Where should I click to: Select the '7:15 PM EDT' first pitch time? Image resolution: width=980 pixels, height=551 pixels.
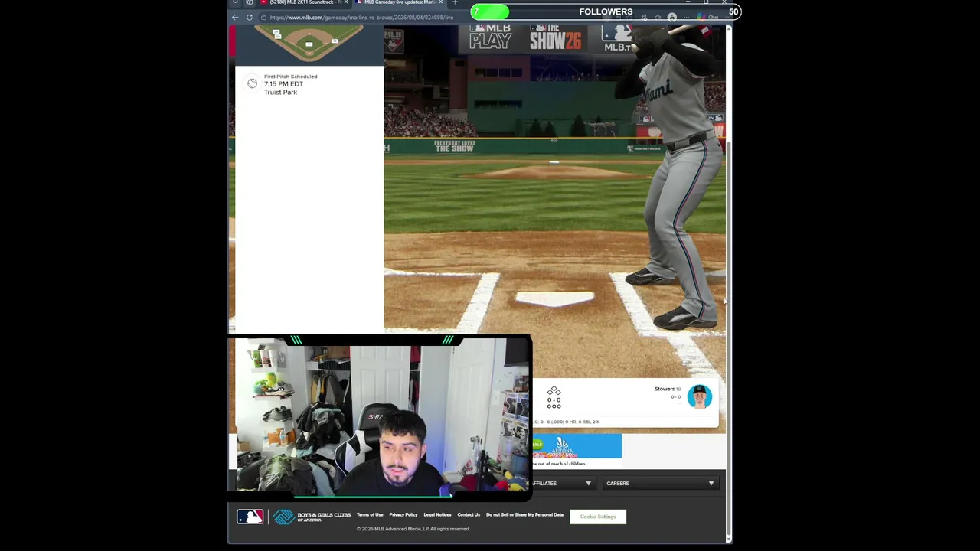tap(283, 84)
